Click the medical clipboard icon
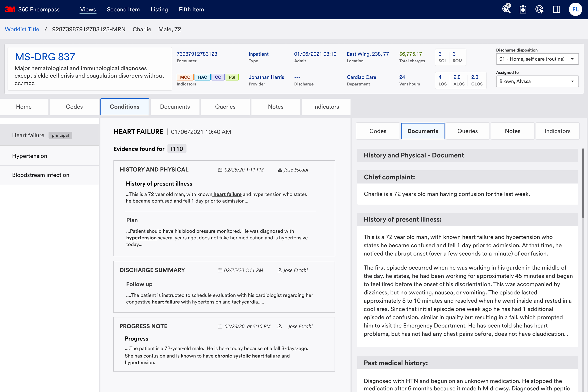The height and width of the screenshot is (392, 588). [x=523, y=10]
